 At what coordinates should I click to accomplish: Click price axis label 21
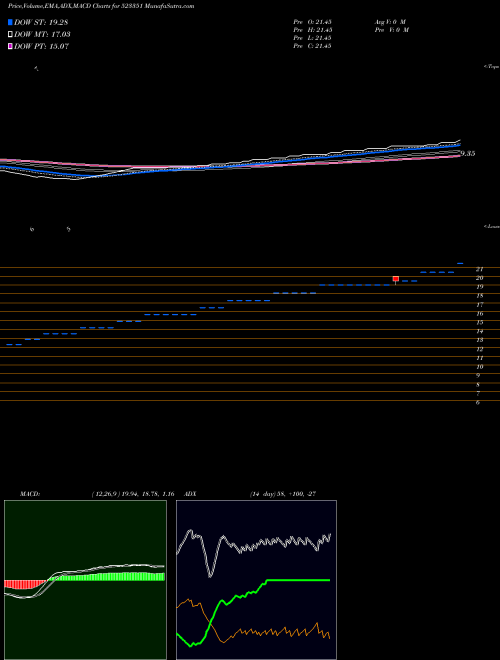click(479, 269)
